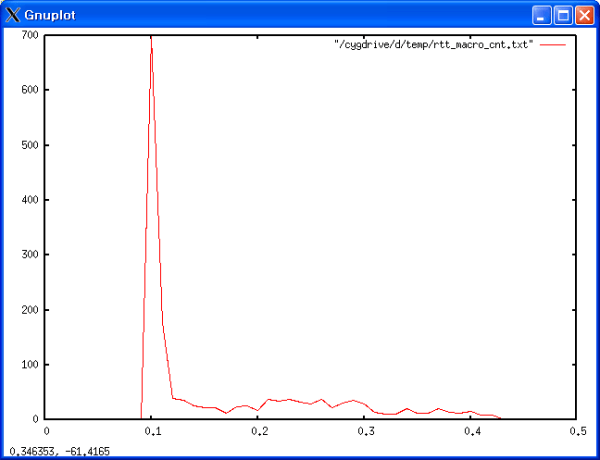Click the 400 y-axis tick label
The image size is (600, 460).
tap(29, 200)
